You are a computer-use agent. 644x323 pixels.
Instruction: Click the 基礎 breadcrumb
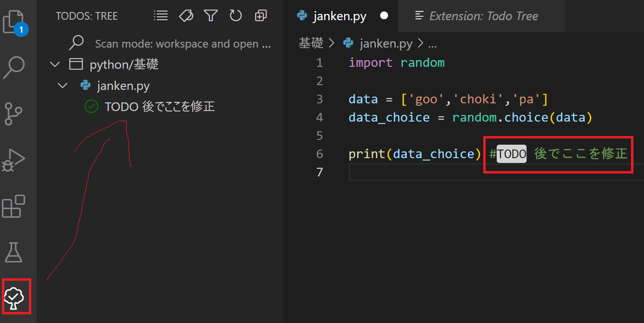click(x=310, y=43)
